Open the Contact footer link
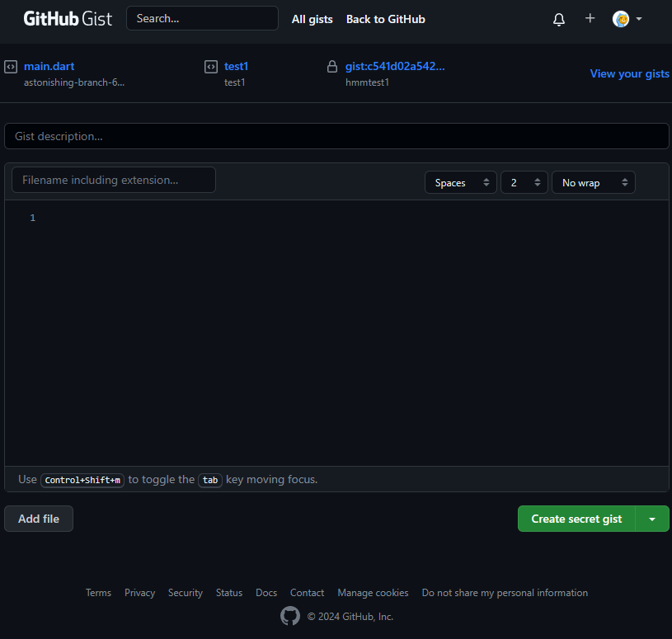The height and width of the screenshot is (639, 672). [x=307, y=593]
